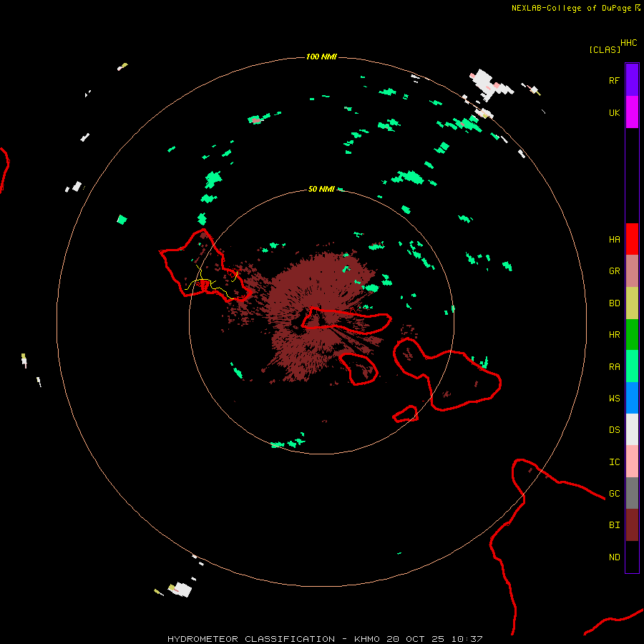Click the RA light green swatch
The height and width of the screenshot is (644, 644).
632,366
